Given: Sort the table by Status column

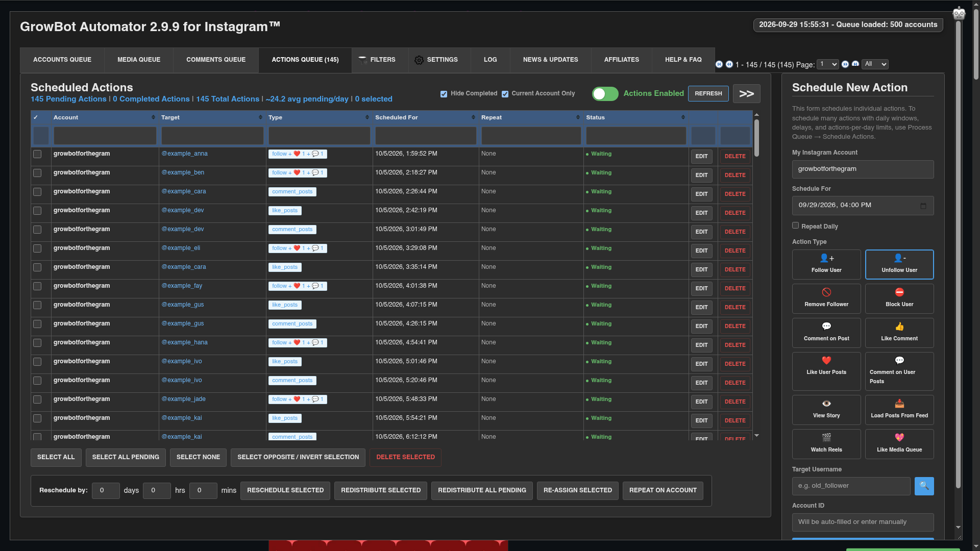Looking at the screenshot, I should [x=635, y=117].
